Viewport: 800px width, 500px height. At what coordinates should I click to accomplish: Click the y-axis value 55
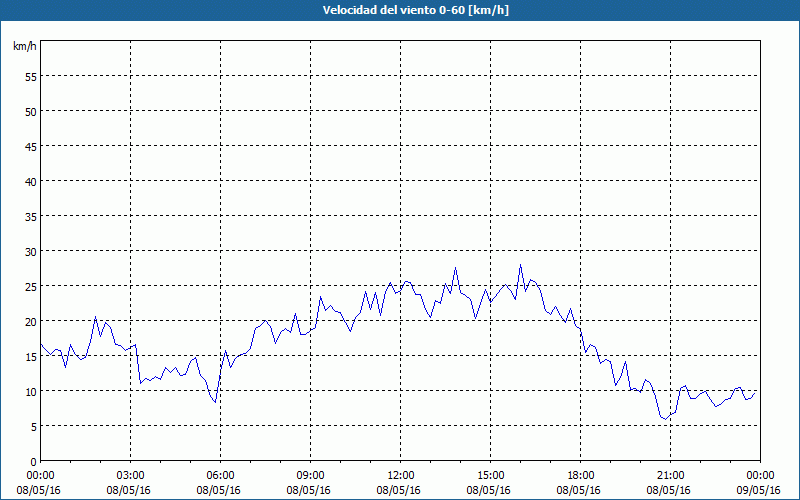31,77
